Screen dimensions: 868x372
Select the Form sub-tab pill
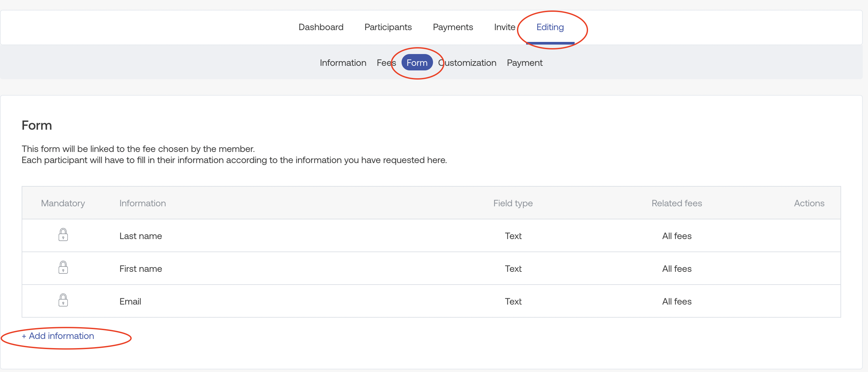[x=417, y=63]
